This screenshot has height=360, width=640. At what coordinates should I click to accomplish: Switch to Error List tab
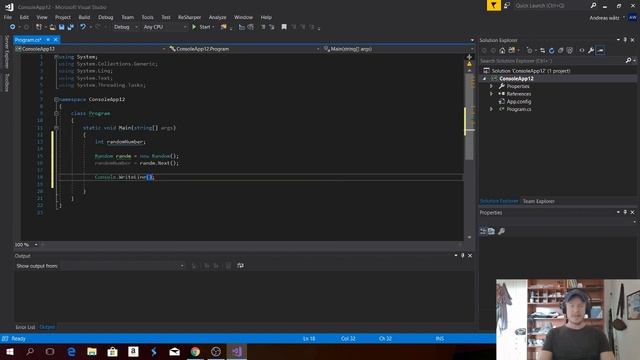(x=25, y=327)
